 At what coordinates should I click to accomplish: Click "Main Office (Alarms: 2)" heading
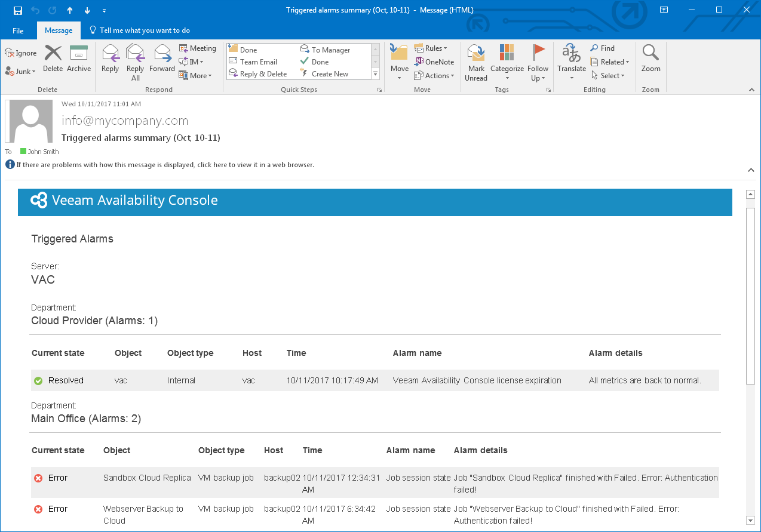86,419
